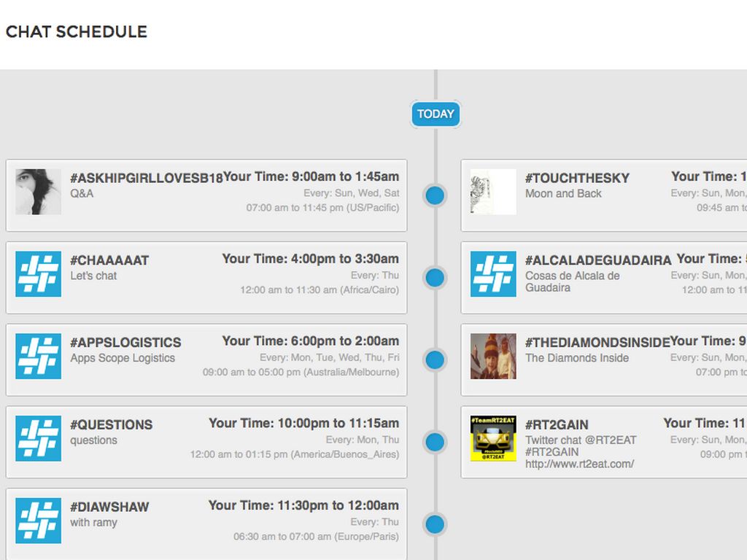The image size is (747, 560).
Task: Open the #QUESTIONS chat title link
Action: (x=111, y=425)
